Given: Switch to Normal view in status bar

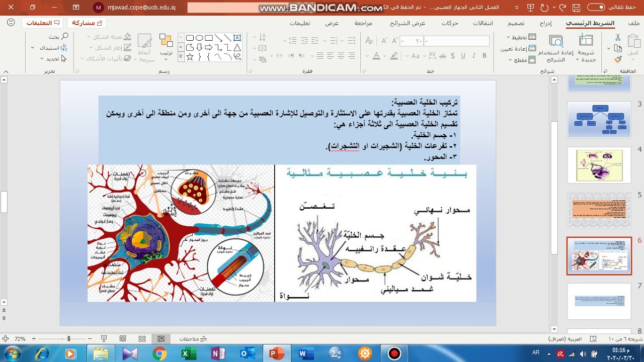Looking at the screenshot, I should point(161,339).
